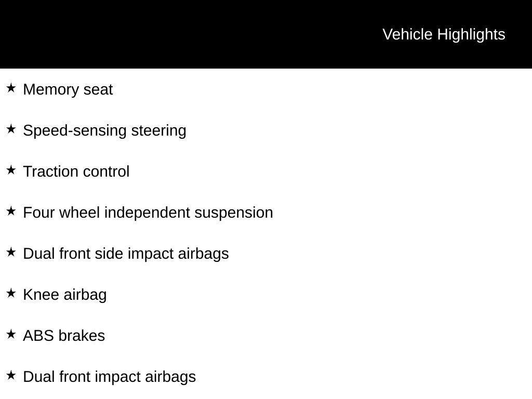The height and width of the screenshot is (399, 532).
Task: Select the star bullet for Traction control
Action: [11, 170]
